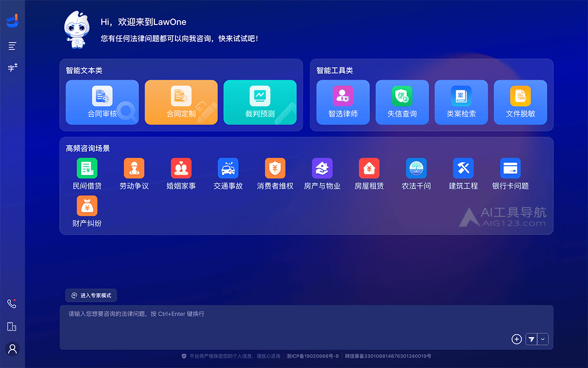Open the mobile device icon in sidebar
The height and width of the screenshot is (368, 588).
[12, 326]
